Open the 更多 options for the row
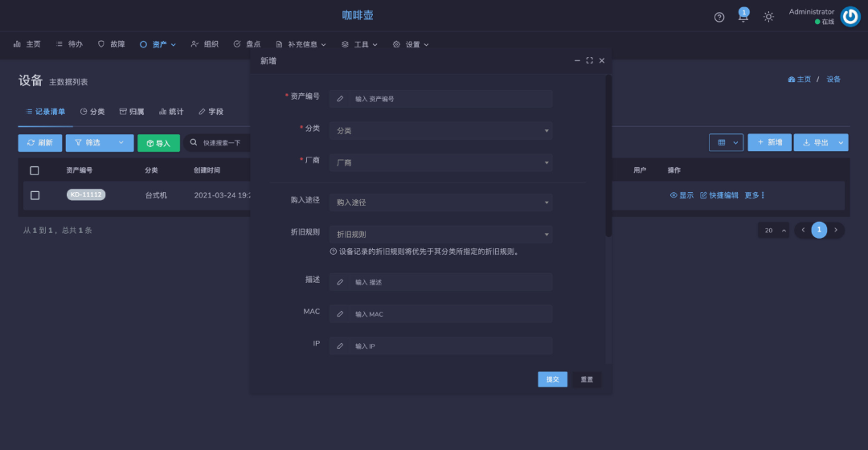Screen dimensions: 868x450 click(754, 195)
